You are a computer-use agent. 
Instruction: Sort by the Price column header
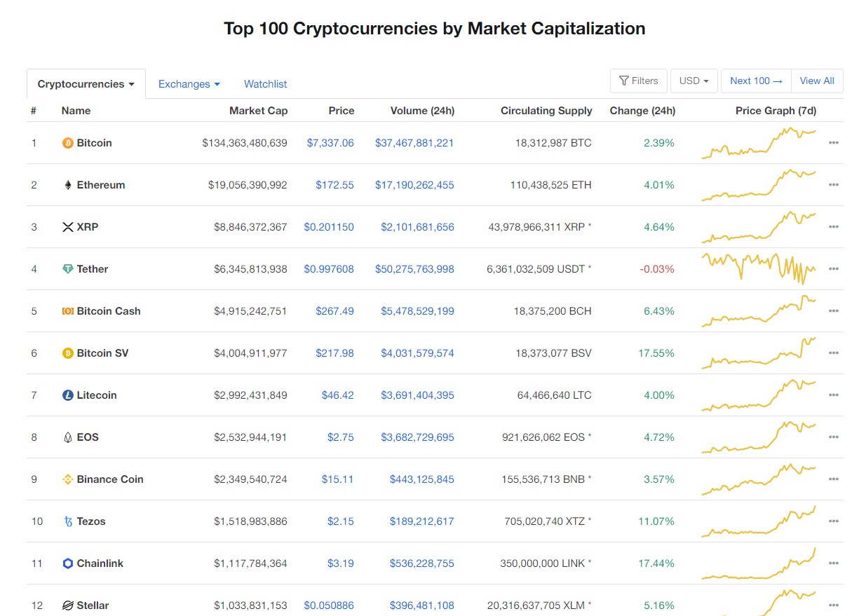tap(341, 111)
